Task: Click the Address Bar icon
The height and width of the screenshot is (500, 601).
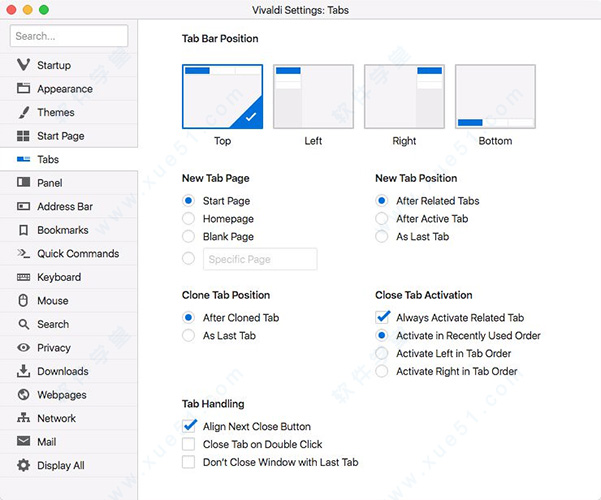Action: point(23,206)
